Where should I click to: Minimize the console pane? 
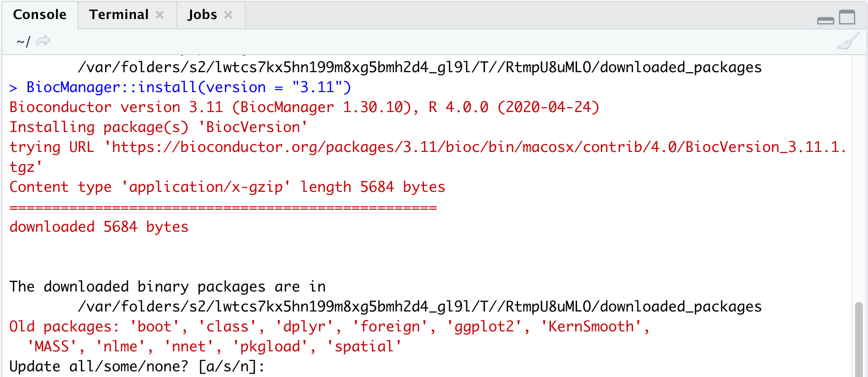[825, 19]
